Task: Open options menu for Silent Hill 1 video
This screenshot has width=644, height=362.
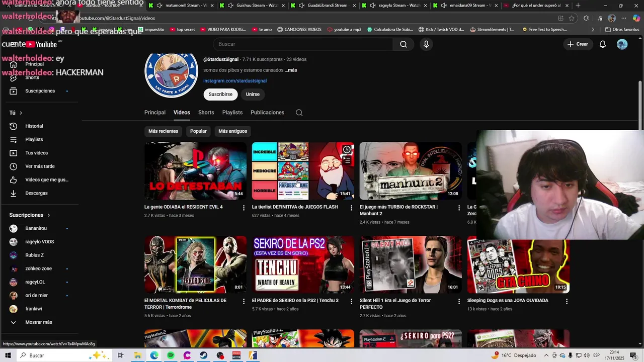Action: (459, 301)
